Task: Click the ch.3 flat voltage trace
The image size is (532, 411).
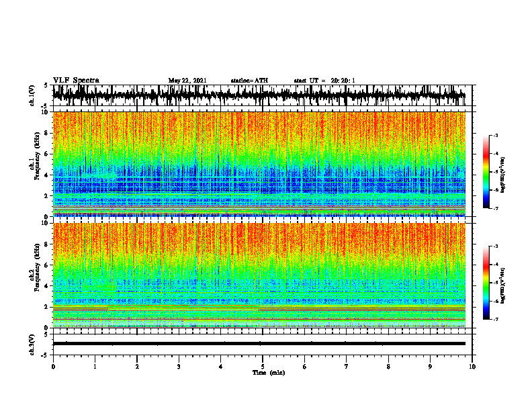Action: 259,344
